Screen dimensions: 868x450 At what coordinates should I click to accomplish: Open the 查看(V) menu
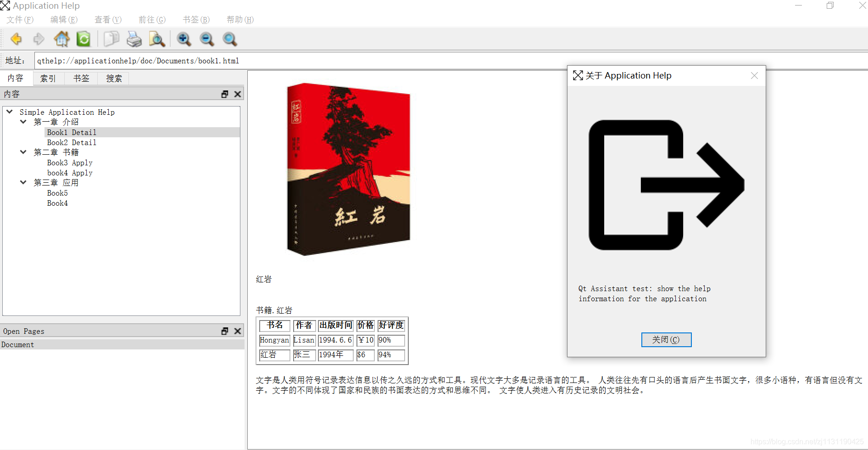click(x=108, y=20)
